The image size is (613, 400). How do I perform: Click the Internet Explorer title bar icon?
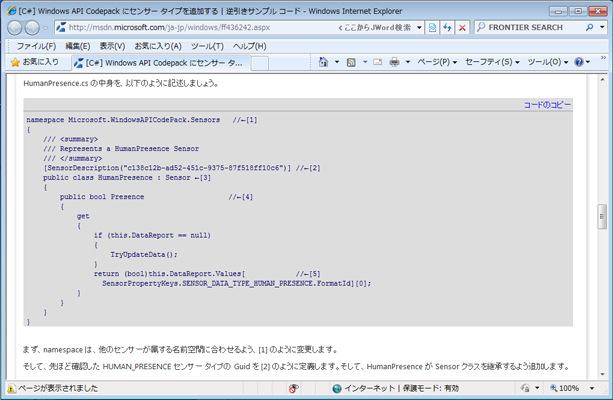12,11
